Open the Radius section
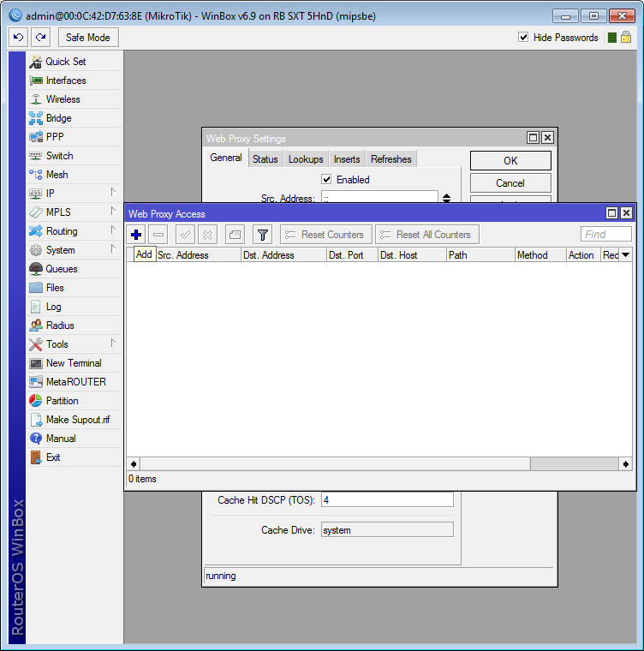Screen dimensions: 644x651 click(75, 325)
